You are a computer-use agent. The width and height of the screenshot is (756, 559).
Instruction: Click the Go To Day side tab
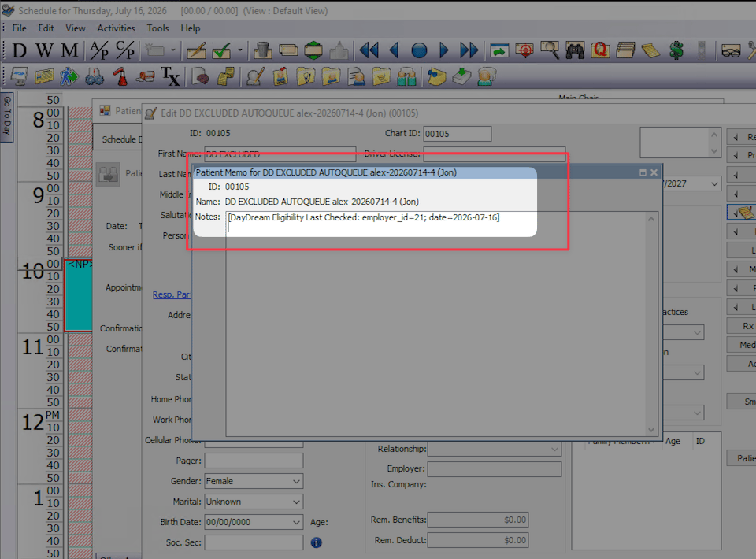tap(7, 117)
